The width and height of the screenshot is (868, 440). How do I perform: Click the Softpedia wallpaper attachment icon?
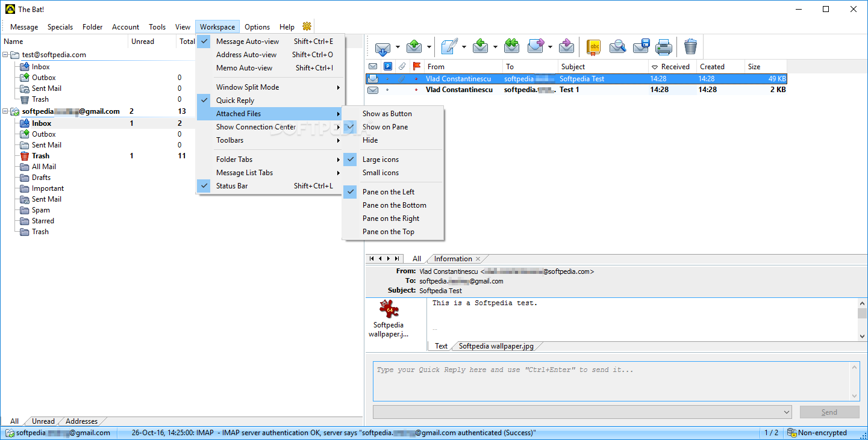[389, 309]
